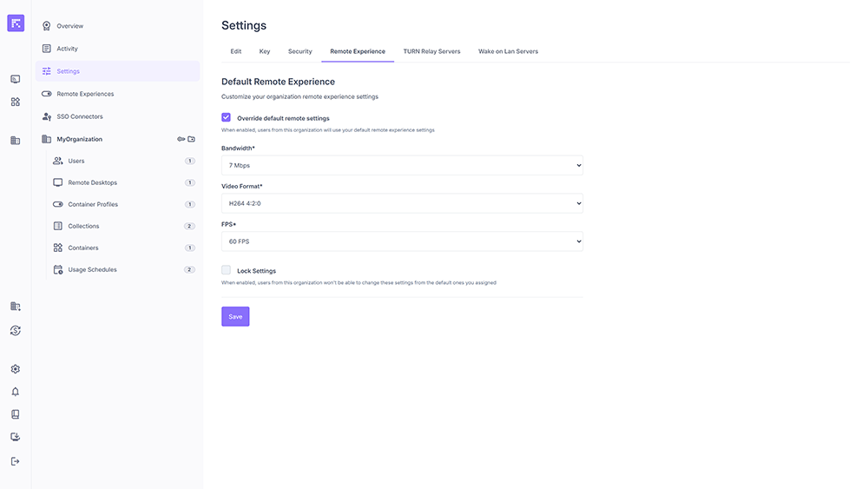The height and width of the screenshot is (489, 868).
Task: Enable the Lock Settings checkbox
Action: point(227,270)
